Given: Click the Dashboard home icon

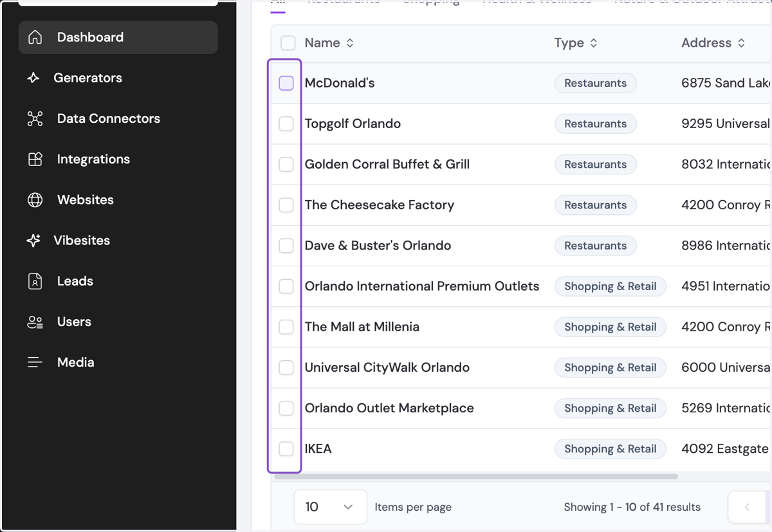Looking at the screenshot, I should (35, 37).
